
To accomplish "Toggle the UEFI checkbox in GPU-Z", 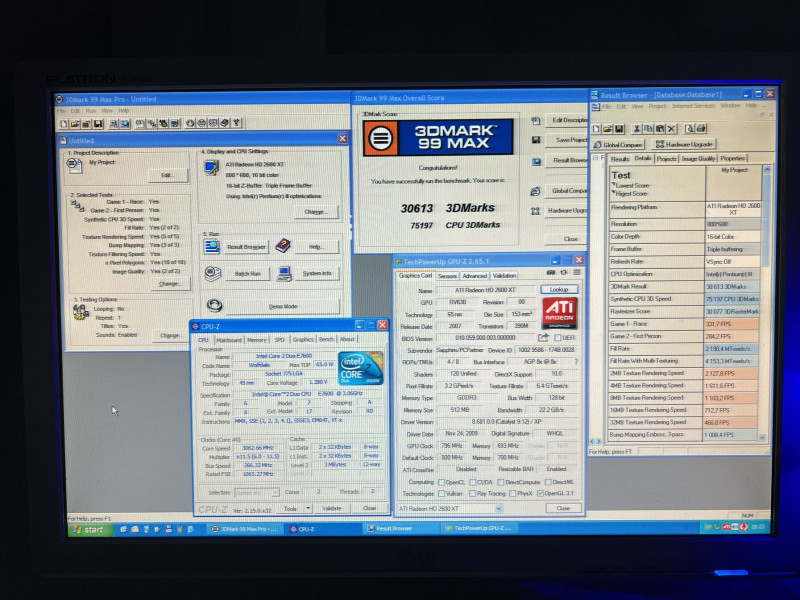I will (558, 338).
